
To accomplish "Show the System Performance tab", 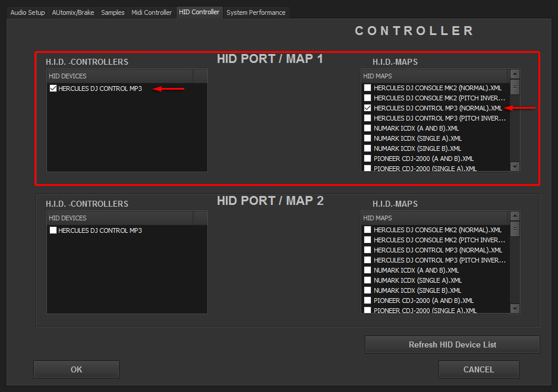I will 256,12.
